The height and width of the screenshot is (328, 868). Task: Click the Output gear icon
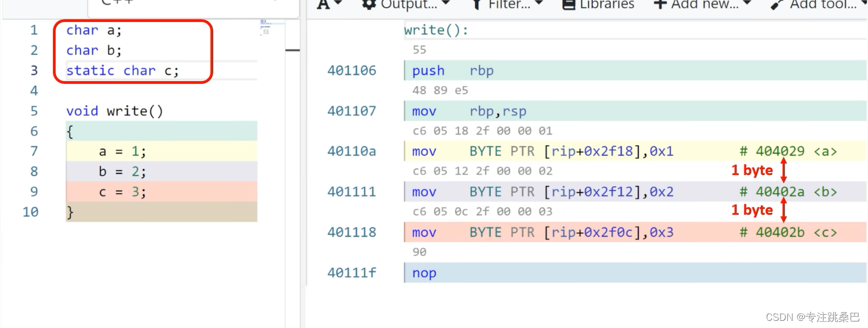coord(369,4)
